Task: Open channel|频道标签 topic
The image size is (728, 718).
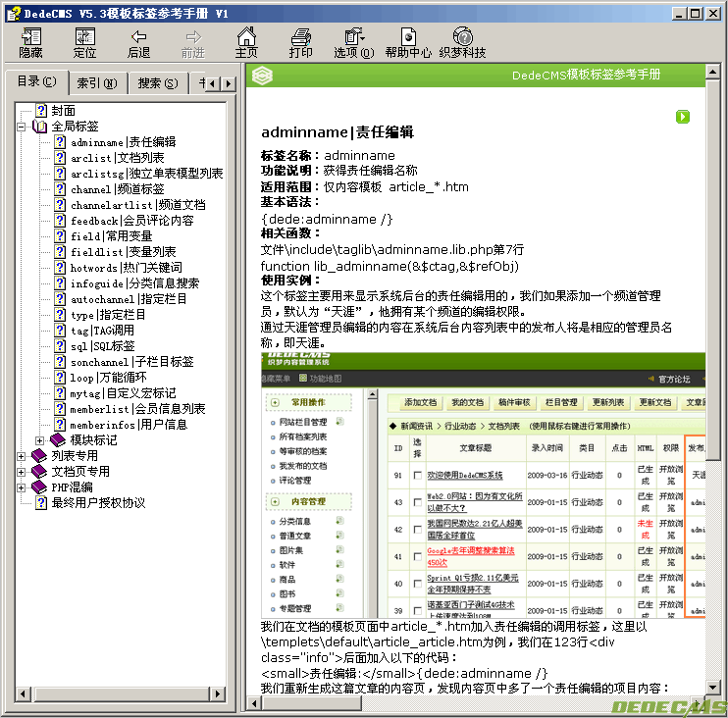Action: tap(118, 189)
